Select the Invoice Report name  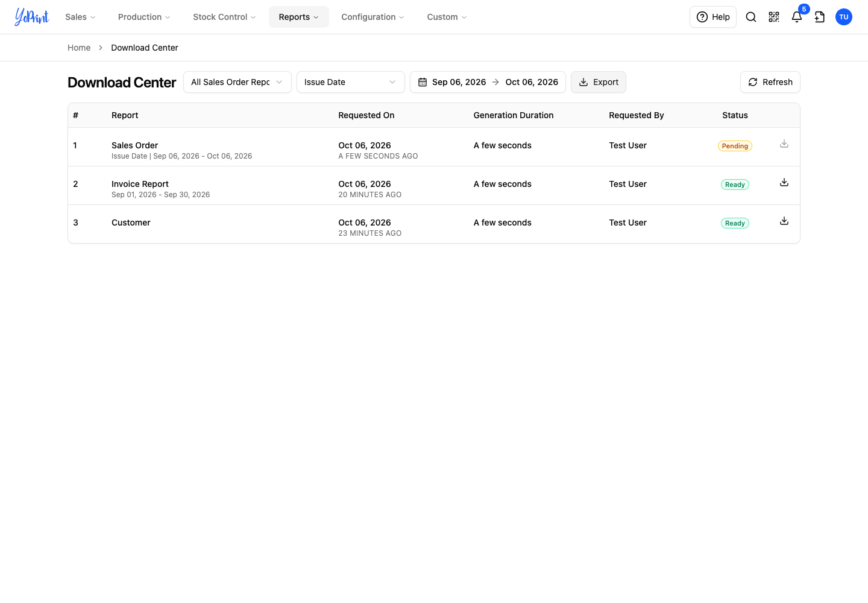[140, 184]
